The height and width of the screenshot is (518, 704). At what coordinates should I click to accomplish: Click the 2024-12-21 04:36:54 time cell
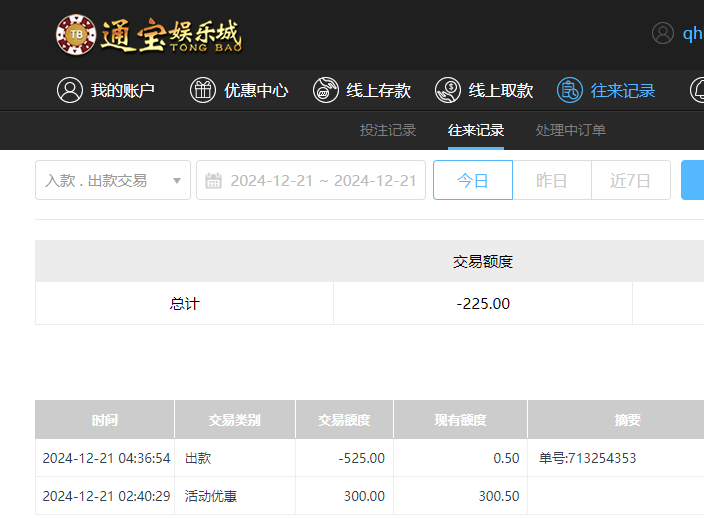(106, 458)
